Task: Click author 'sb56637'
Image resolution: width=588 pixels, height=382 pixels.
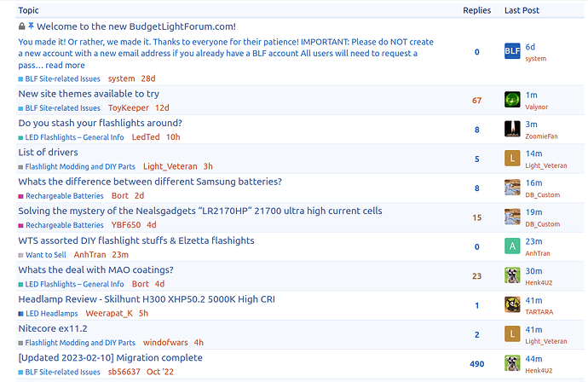Action: (x=124, y=372)
